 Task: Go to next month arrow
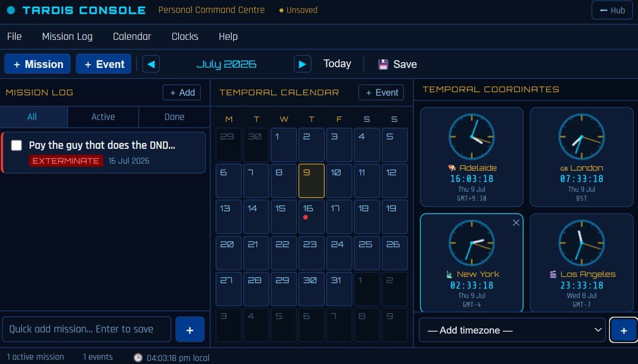click(303, 64)
